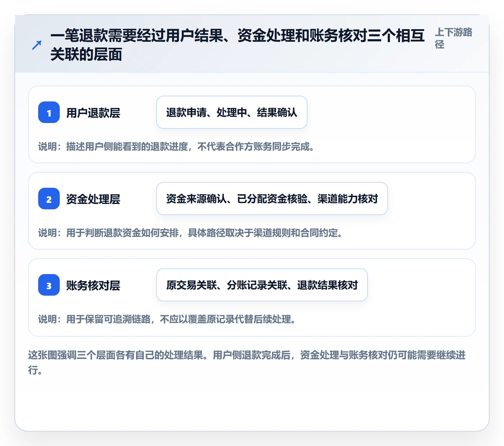Click the 资金处理层 heading

(x=93, y=199)
